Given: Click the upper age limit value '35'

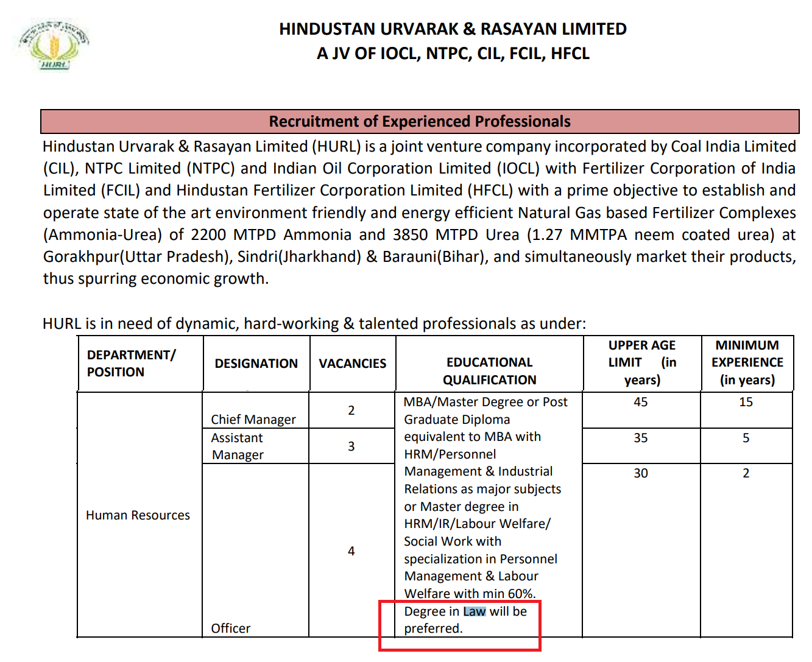Looking at the screenshot, I should point(641,438).
